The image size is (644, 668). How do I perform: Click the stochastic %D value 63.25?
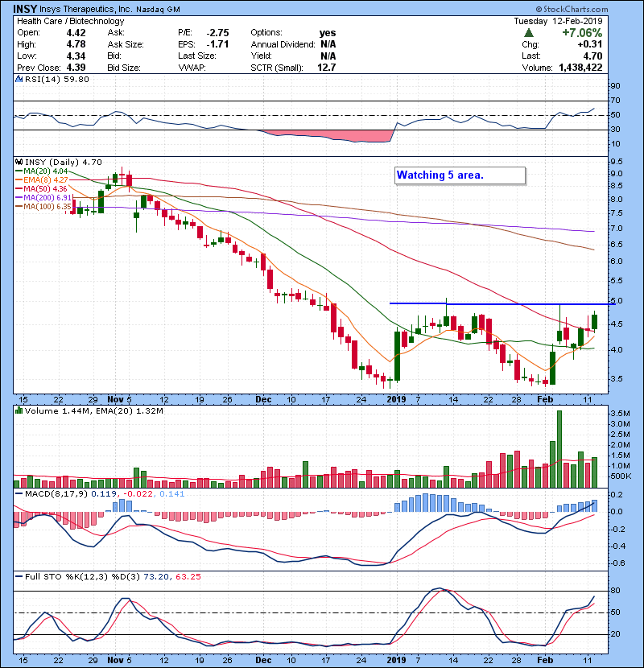tap(188, 577)
